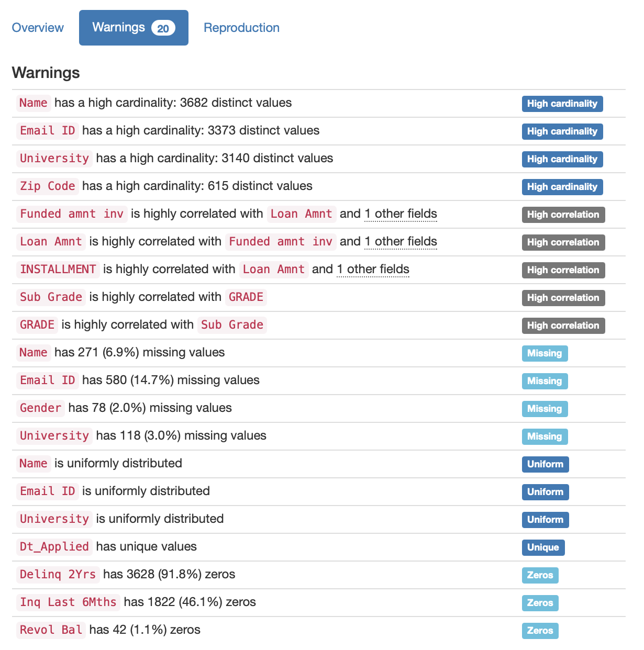The height and width of the screenshot is (650, 644).
Task: Click the Unique badge for Dt_Applied
Action: pos(543,547)
